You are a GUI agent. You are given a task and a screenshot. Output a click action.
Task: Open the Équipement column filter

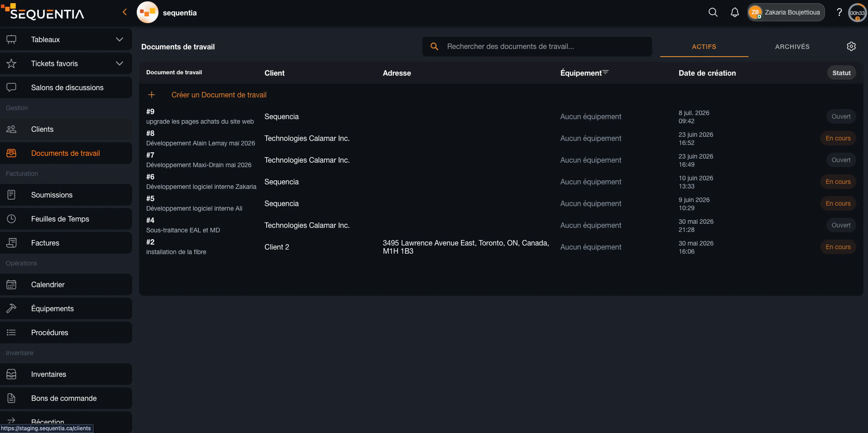point(606,72)
